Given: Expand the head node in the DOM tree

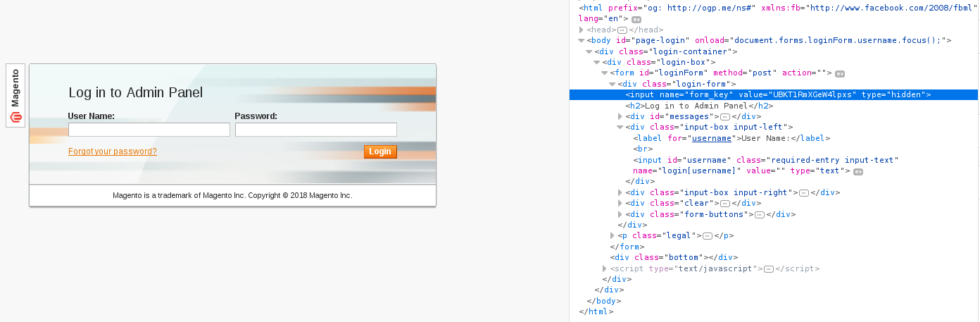Looking at the screenshot, I should pos(581,30).
